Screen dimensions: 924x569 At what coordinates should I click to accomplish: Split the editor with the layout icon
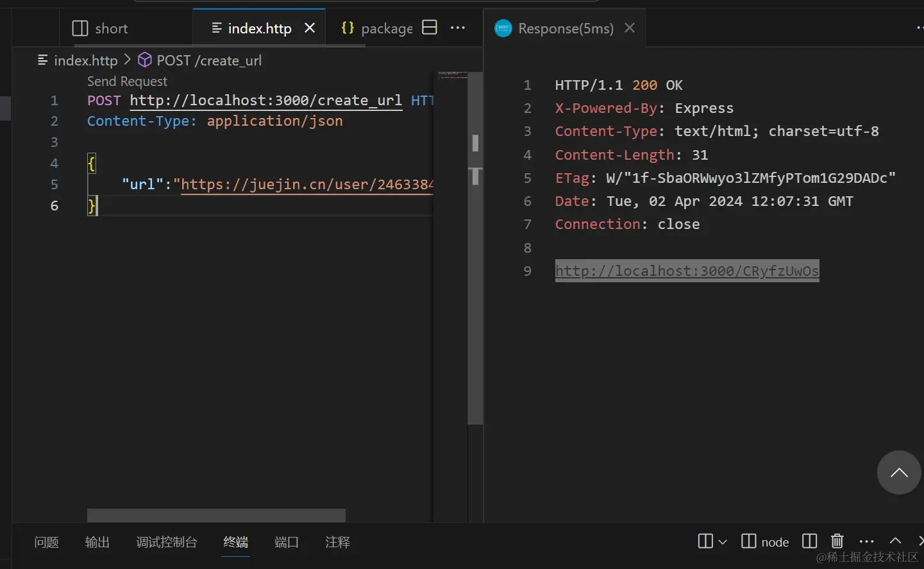pyautogui.click(x=430, y=28)
